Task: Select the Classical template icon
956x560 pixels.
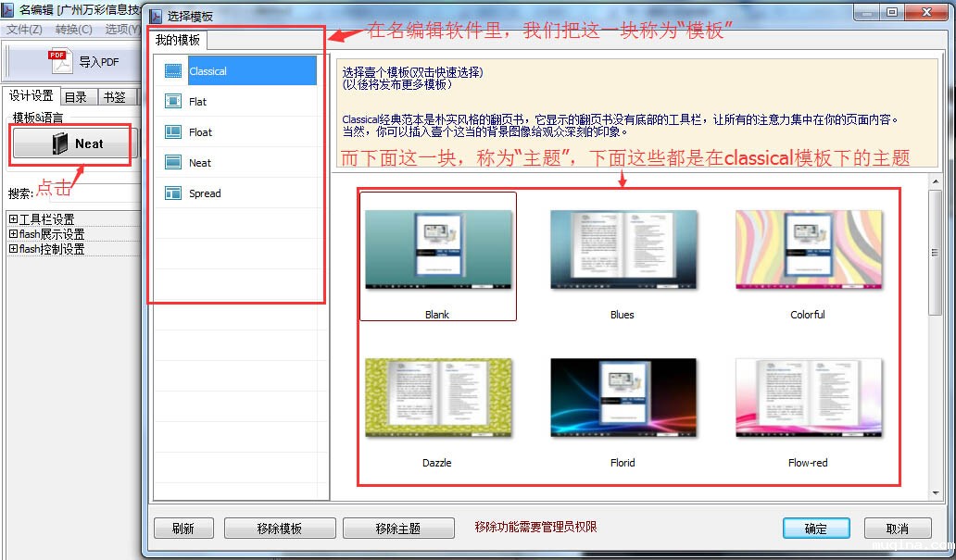Action: coord(172,71)
